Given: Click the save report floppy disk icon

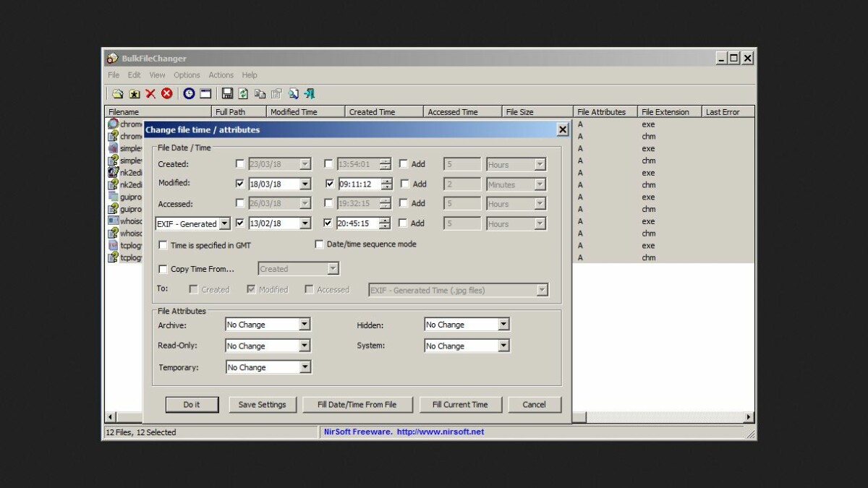Looking at the screenshot, I should (229, 93).
